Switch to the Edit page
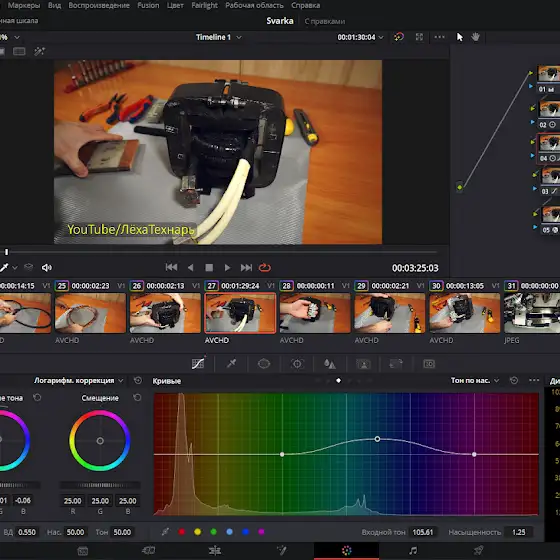Image resolution: width=560 pixels, height=560 pixels. [215, 551]
